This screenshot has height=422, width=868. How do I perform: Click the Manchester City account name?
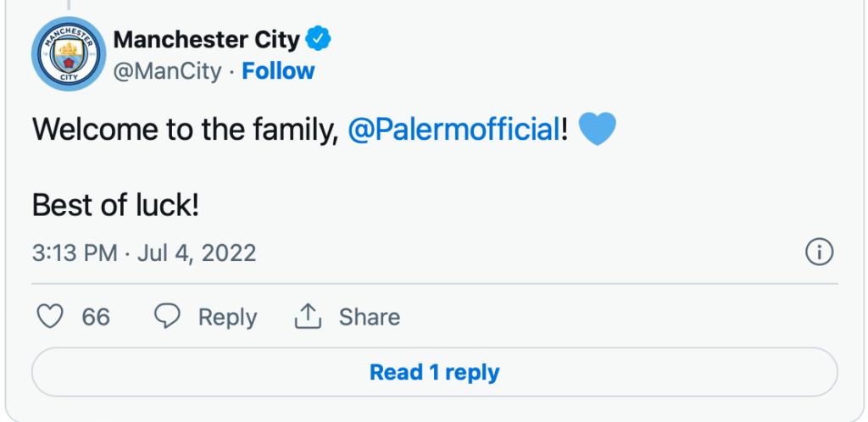tap(206, 39)
